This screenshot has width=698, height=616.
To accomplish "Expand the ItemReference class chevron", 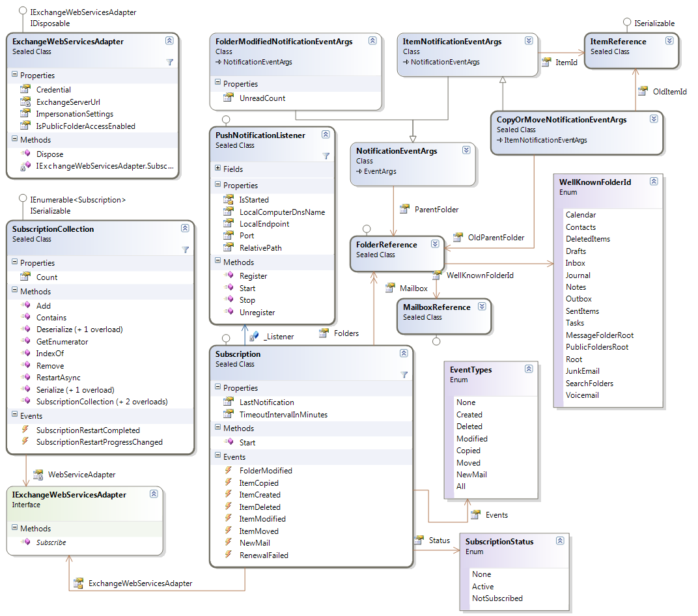I will click(x=669, y=40).
